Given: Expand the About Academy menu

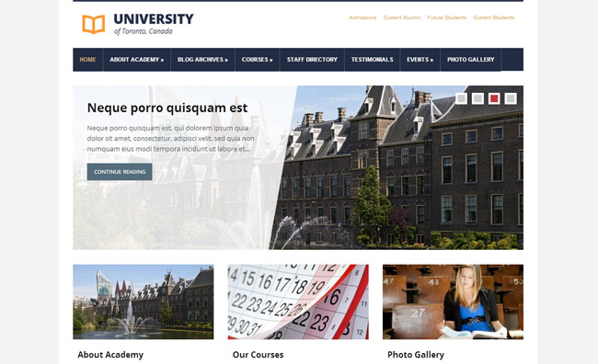Looking at the screenshot, I should 136,60.
